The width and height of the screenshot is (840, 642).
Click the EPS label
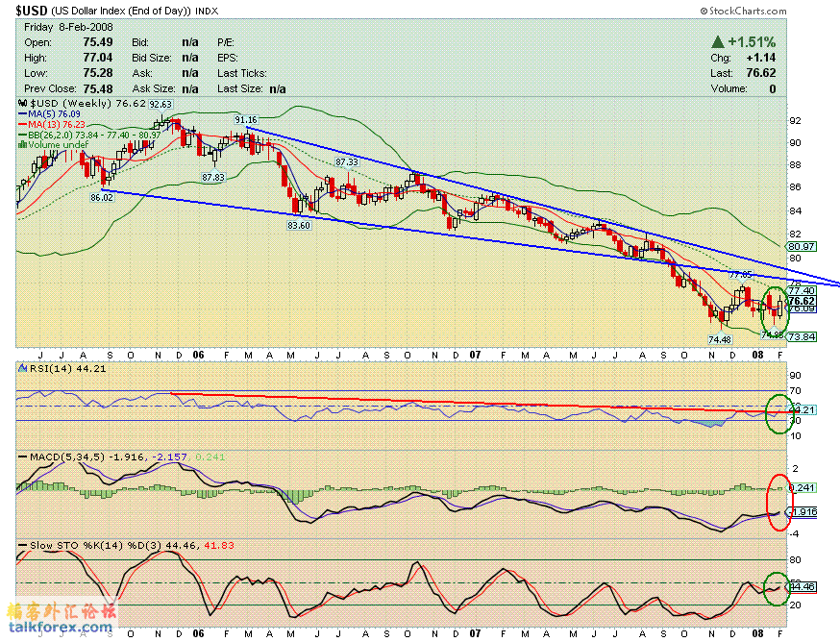tap(228, 58)
